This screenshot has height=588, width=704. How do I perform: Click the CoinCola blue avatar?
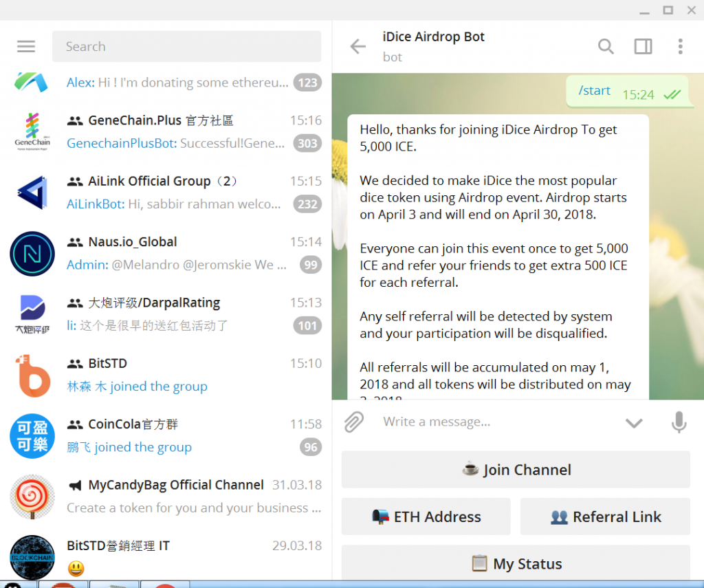[32, 436]
